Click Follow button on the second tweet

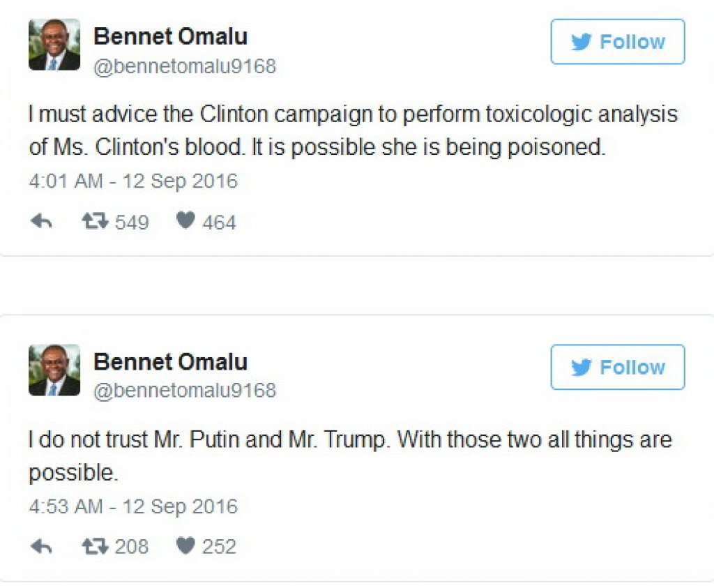click(617, 367)
